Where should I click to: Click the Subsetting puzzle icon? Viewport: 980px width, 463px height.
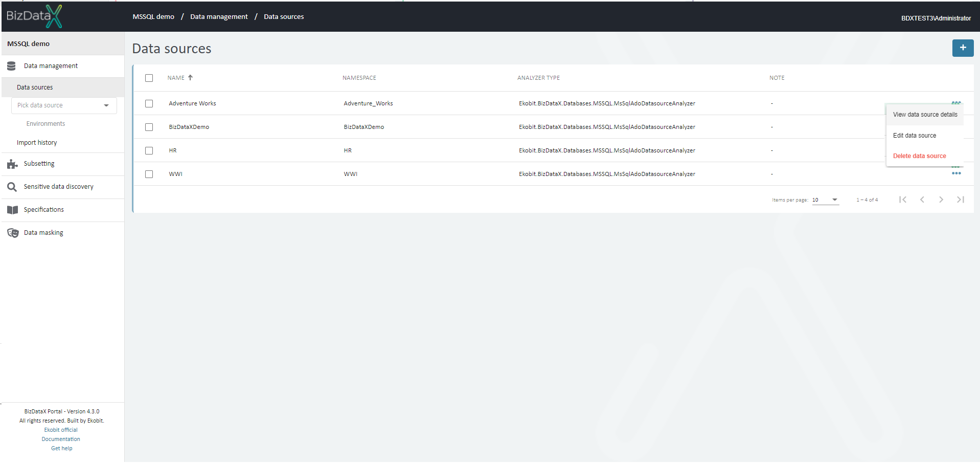click(12, 164)
